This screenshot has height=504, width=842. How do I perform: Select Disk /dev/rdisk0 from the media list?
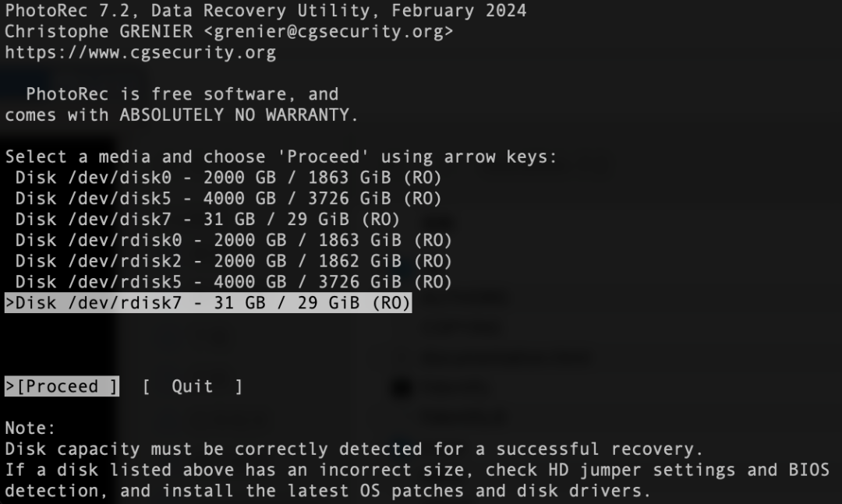[233, 240]
